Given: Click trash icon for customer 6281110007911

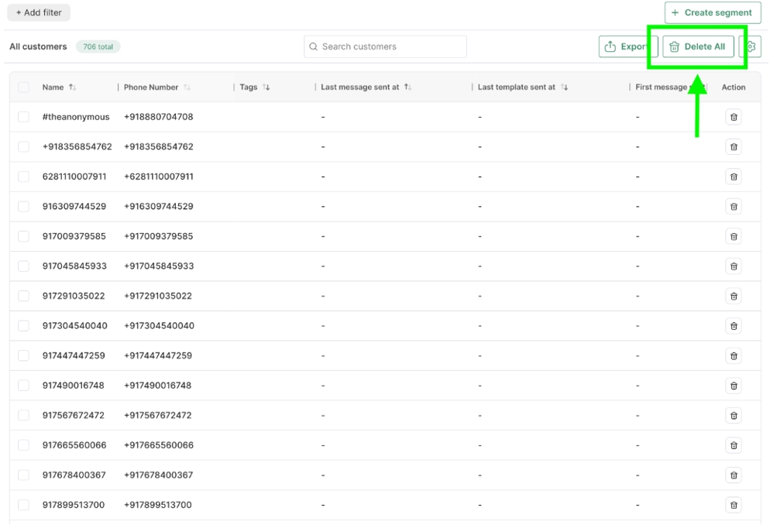Looking at the screenshot, I should [x=733, y=177].
